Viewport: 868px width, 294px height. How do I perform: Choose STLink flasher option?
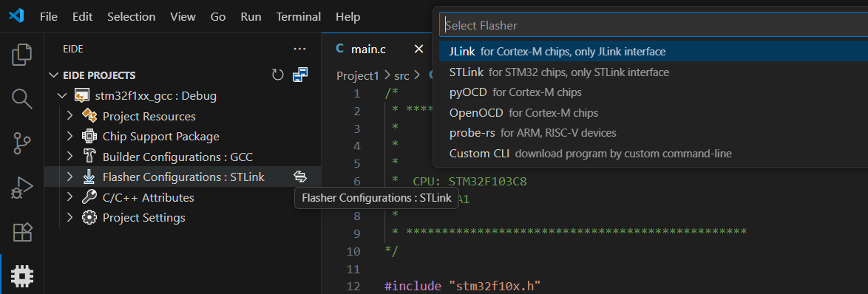[653, 72]
